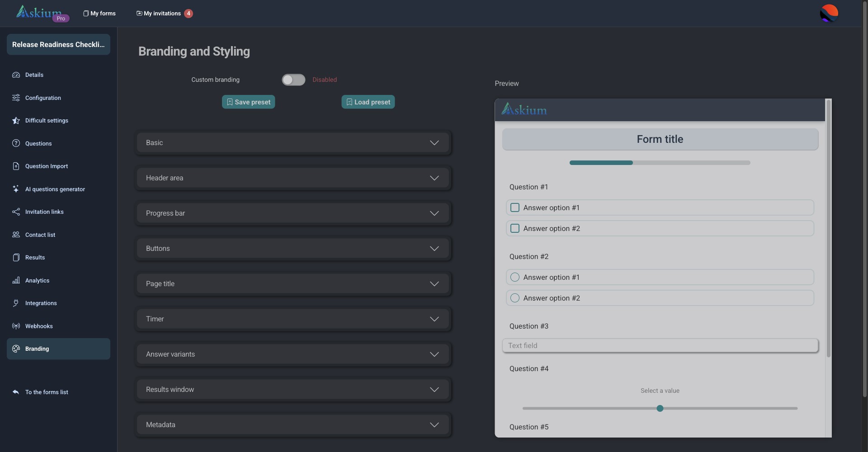Expand the Progress bar section

point(293,213)
